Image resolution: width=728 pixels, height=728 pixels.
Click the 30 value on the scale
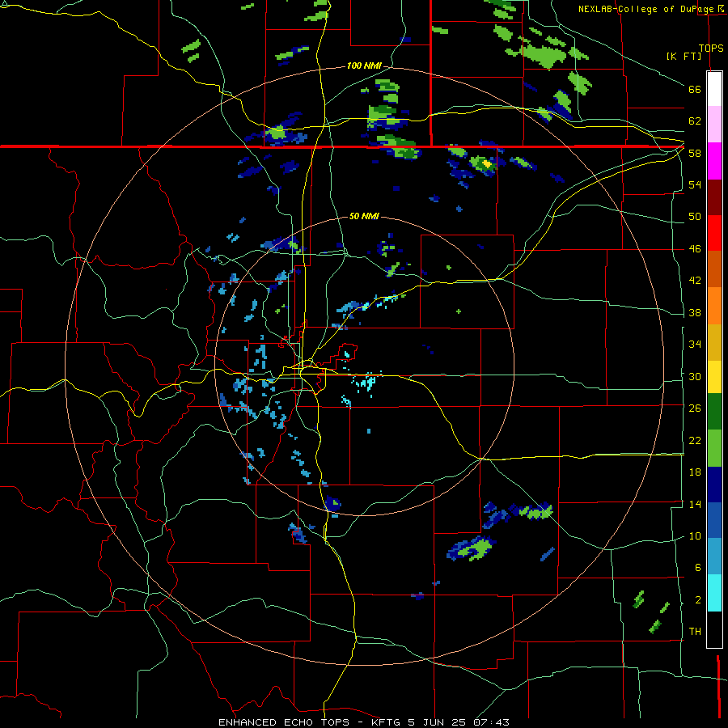tap(695, 376)
